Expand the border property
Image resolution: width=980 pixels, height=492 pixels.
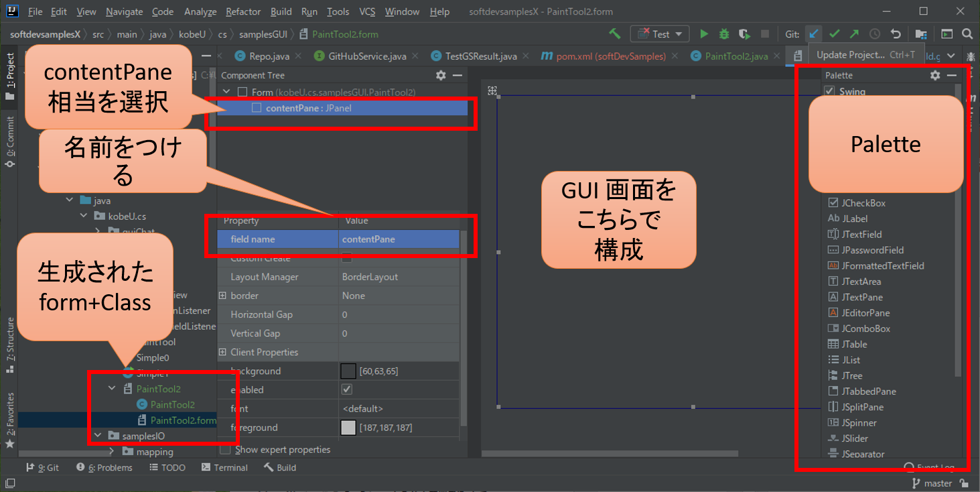point(223,296)
